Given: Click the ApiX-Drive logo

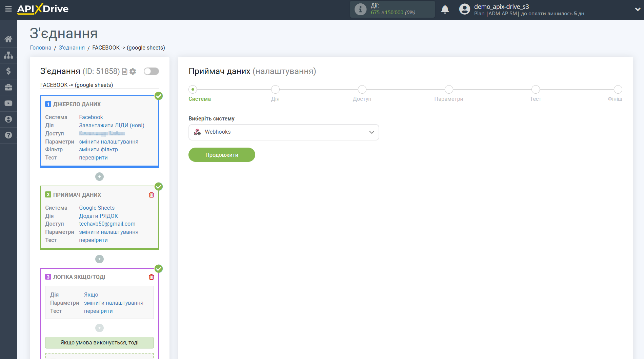Looking at the screenshot, I should [43, 9].
